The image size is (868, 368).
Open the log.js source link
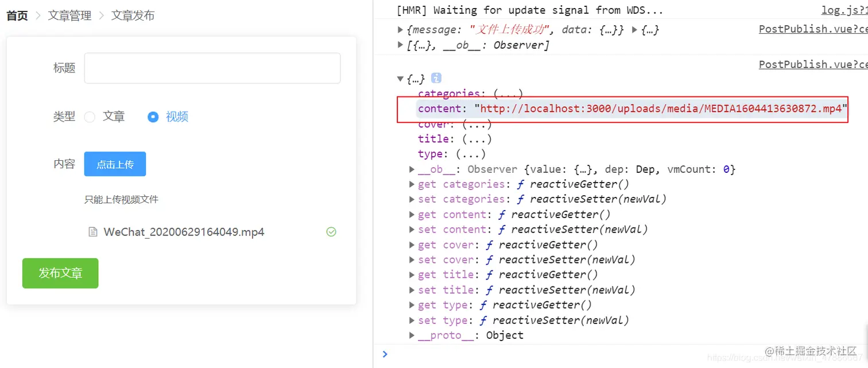844,10
